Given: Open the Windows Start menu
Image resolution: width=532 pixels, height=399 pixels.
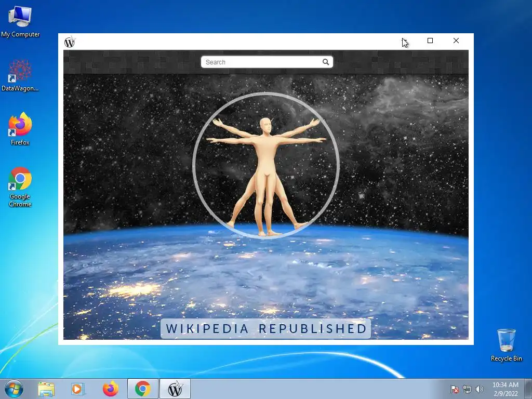Looking at the screenshot, I should (x=14, y=389).
